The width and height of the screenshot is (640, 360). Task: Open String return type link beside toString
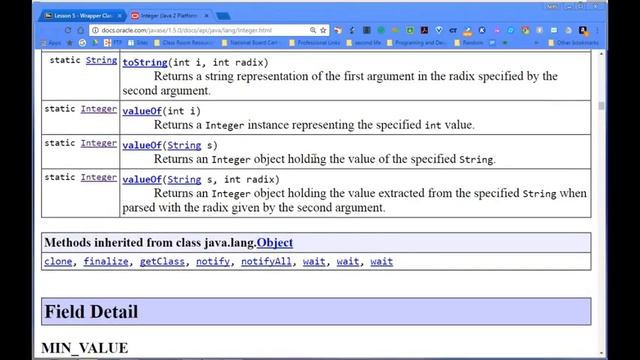tap(101, 60)
